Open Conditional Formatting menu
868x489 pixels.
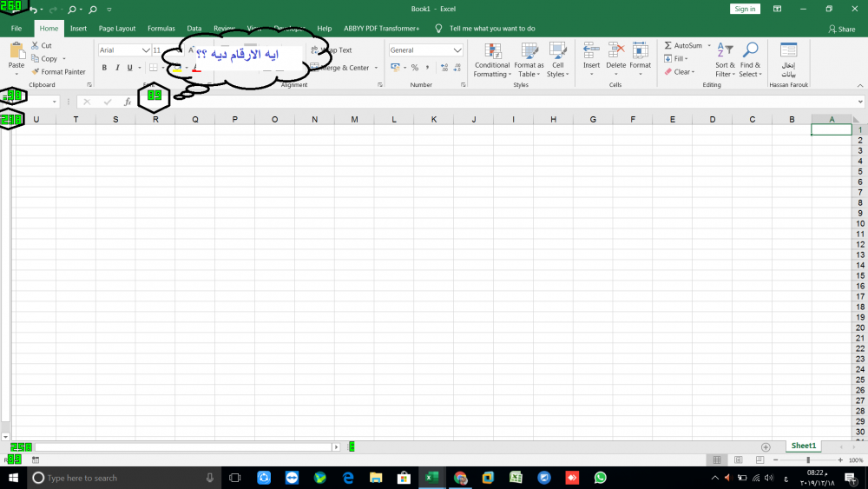pos(492,60)
